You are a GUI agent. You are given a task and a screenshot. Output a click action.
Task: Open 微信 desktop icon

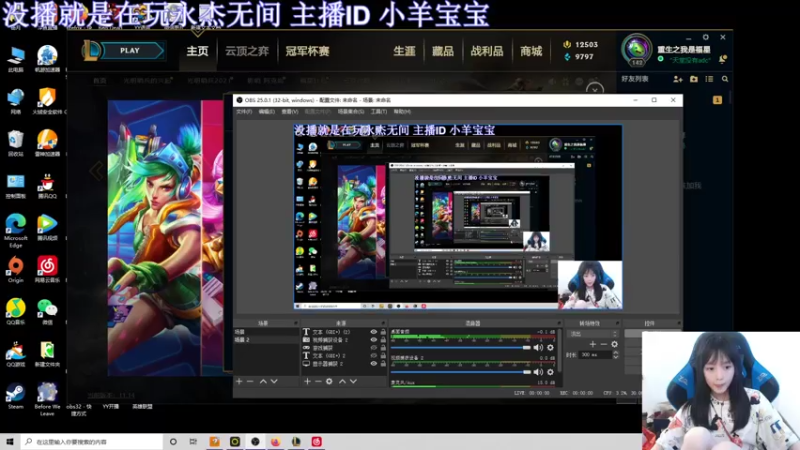(47, 312)
